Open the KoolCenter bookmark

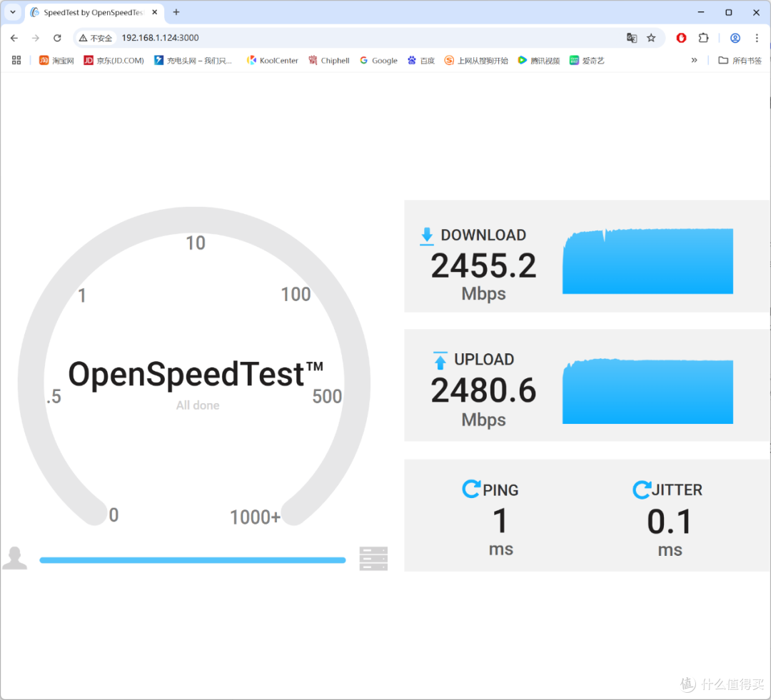point(273,60)
